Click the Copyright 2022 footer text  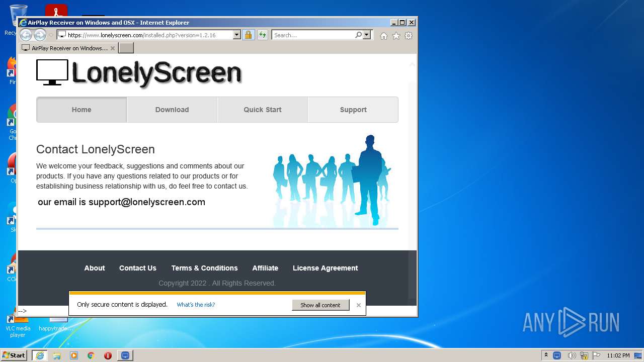pos(217,283)
